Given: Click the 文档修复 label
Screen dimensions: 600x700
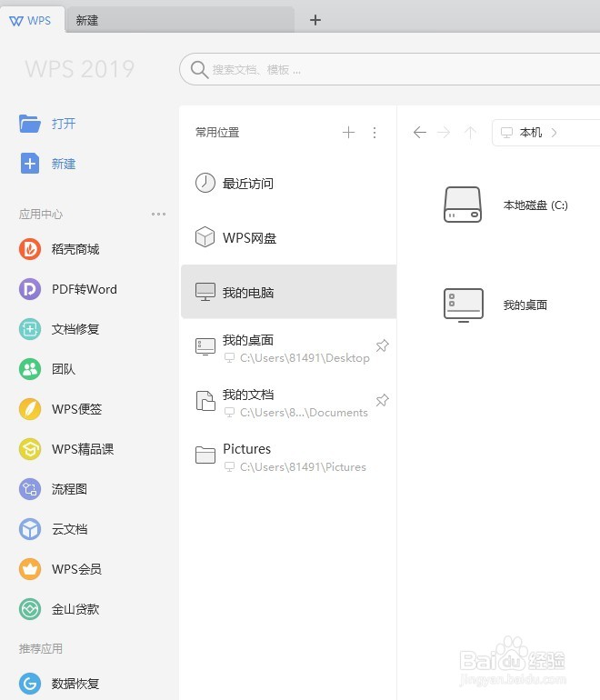Looking at the screenshot, I should (x=75, y=329).
